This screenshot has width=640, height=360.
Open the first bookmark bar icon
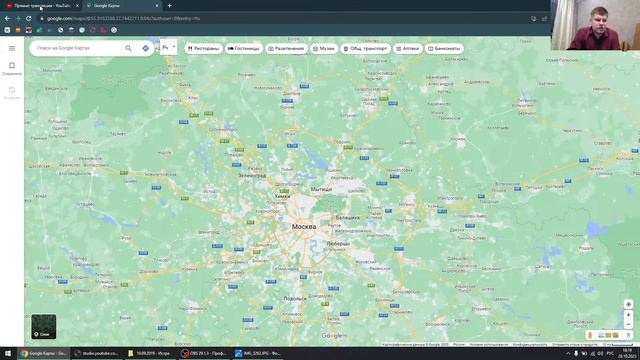coord(7,30)
